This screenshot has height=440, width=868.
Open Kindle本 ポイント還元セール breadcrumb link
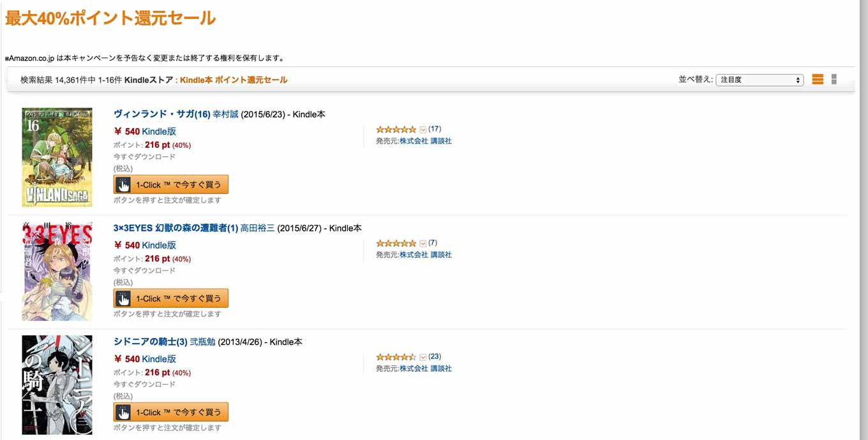[x=234, y=80]
